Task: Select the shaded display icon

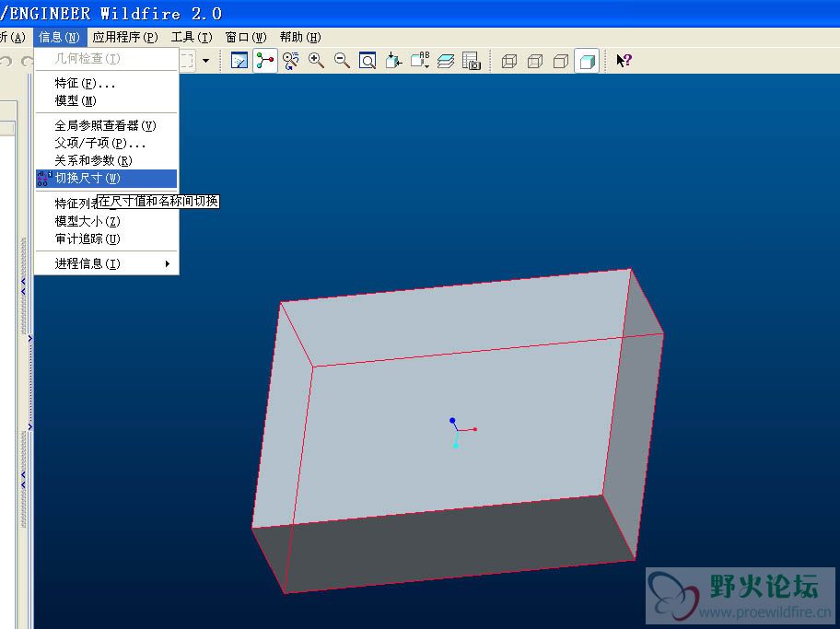Action: [587, 61]
